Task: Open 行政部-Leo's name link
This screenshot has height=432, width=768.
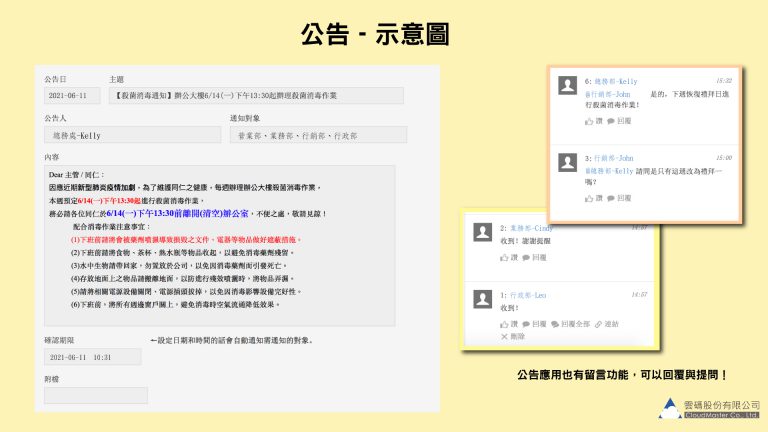Action: [528, 295]
